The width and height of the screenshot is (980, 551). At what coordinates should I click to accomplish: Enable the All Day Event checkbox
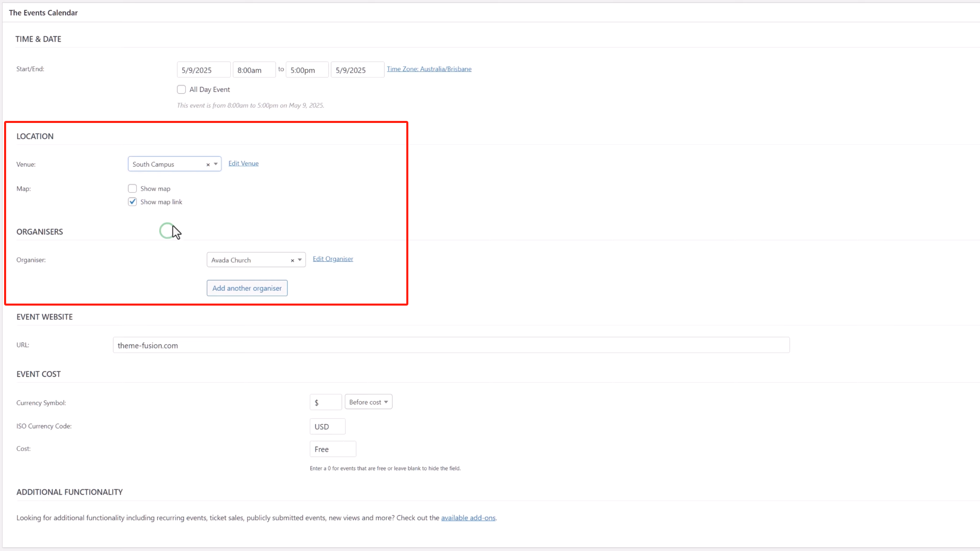click(181, 89)
